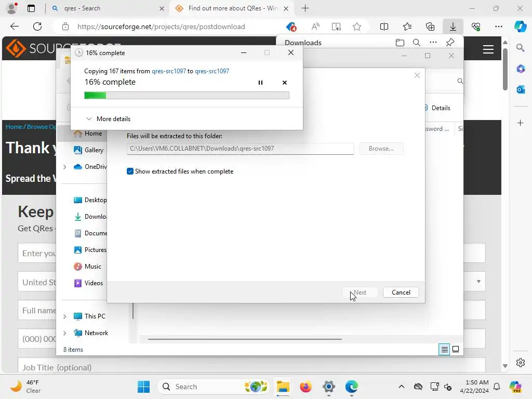Viewport: 532px width, 399px height.
Task: Close the extract wizard with its X
Action: pos(417,75)
